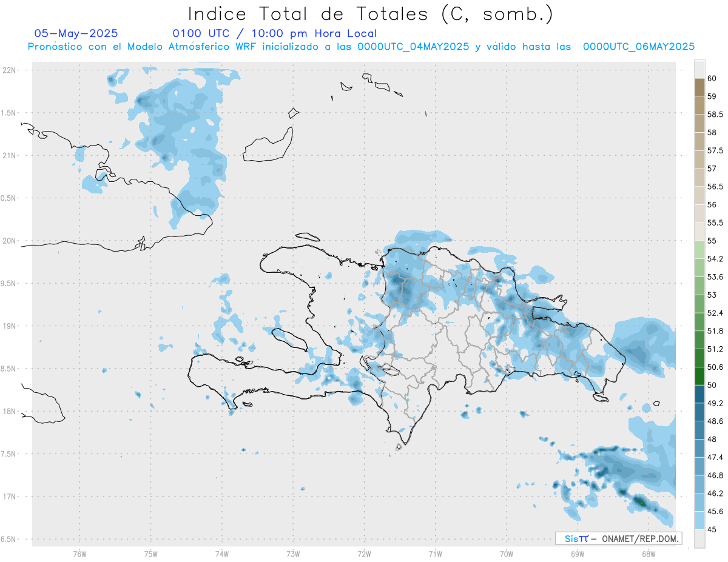The height and width of the screenshot is (562, 728).
Task: Click the latitude label '19N'
Action: point(10,326)
